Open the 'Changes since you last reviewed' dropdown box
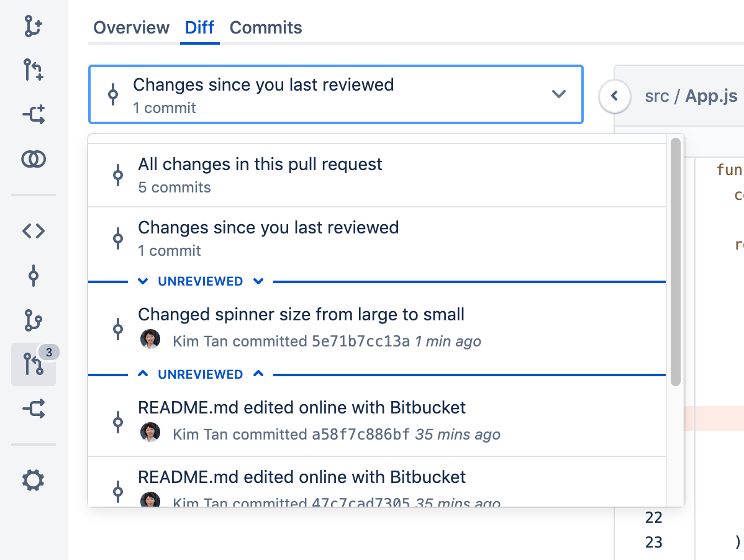 pos(335,94)
